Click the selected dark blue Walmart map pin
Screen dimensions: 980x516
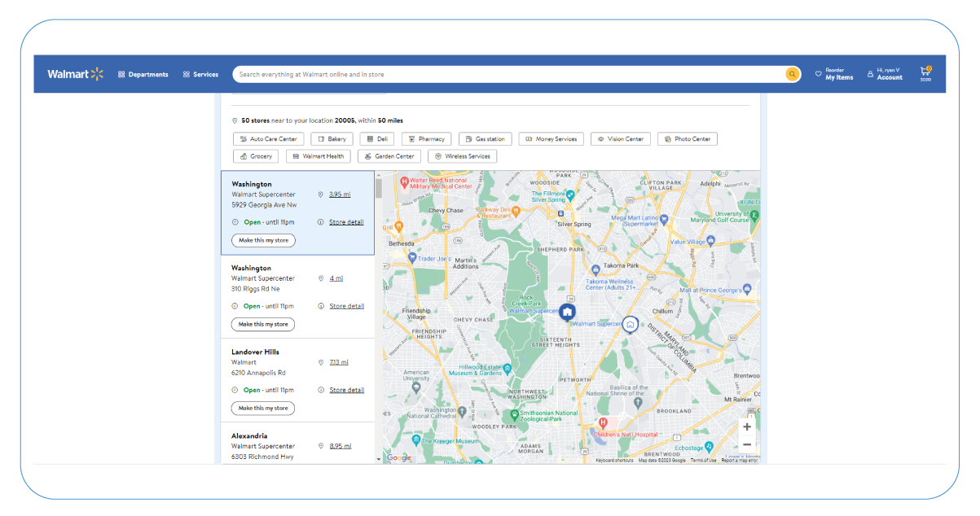tap(568, 312)
